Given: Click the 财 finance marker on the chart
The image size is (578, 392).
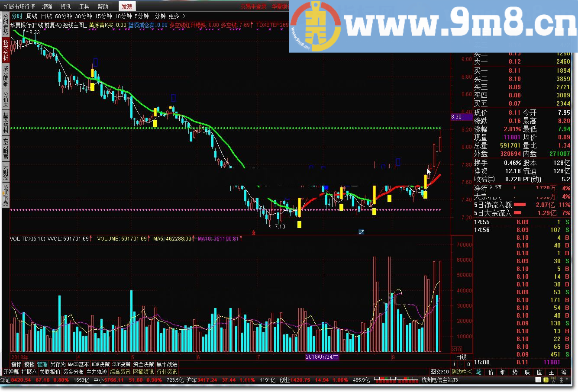Looking at the screenshot, I should (x=361, y=232).
